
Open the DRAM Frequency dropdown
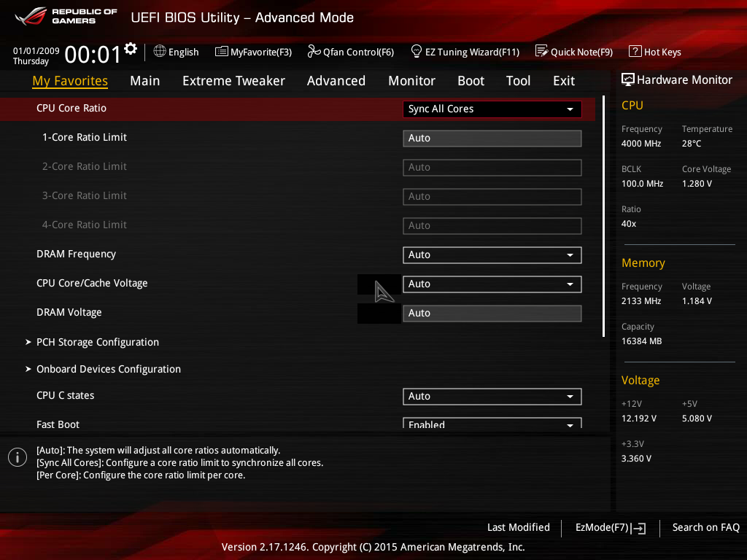tap(492, 255)
